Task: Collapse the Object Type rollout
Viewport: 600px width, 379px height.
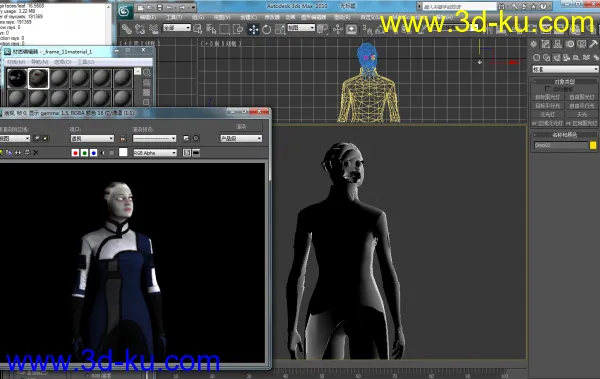Action: [564, 82]
